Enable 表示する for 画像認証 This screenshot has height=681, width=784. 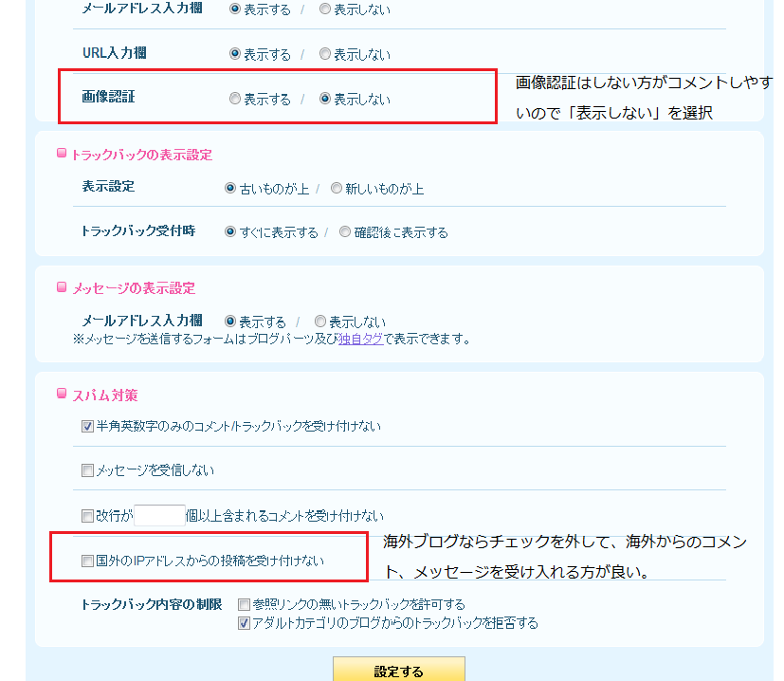coord(234,98)
